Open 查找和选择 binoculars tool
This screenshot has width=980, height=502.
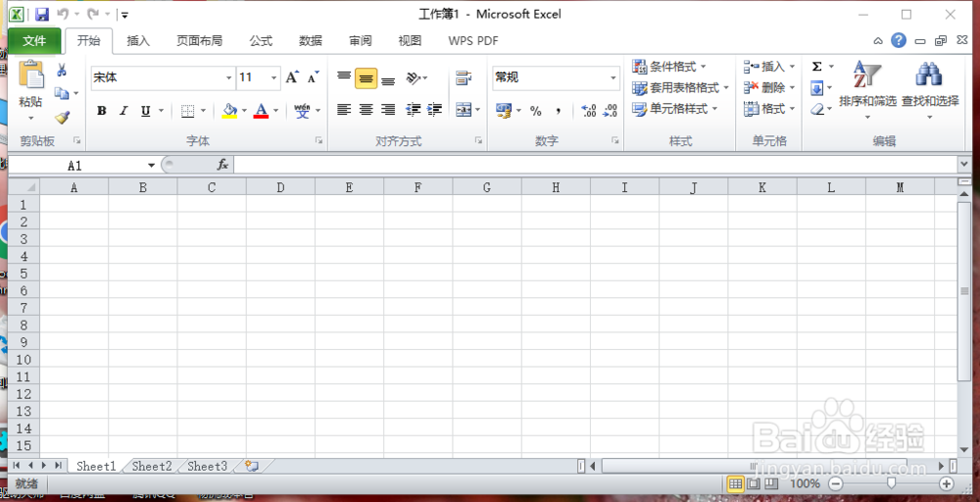pos(930,90)
